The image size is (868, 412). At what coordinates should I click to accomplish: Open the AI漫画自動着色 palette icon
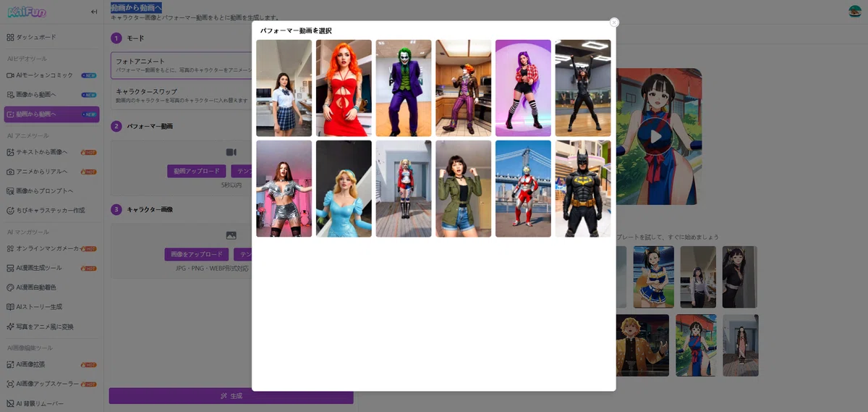(10, 287)
